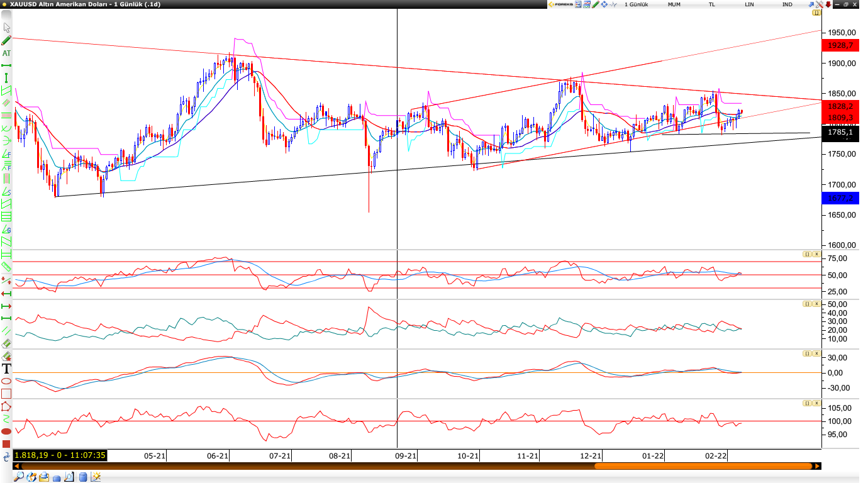This screenshot has height=483, width=868.
Task: Select the hollow ellipse shape tool
Action: tap(6, 381)
